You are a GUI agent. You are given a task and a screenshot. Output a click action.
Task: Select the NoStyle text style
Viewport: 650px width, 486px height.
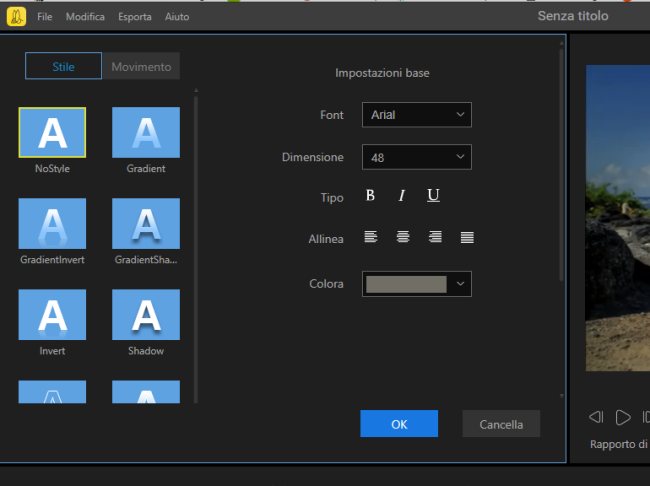(52, 133)
